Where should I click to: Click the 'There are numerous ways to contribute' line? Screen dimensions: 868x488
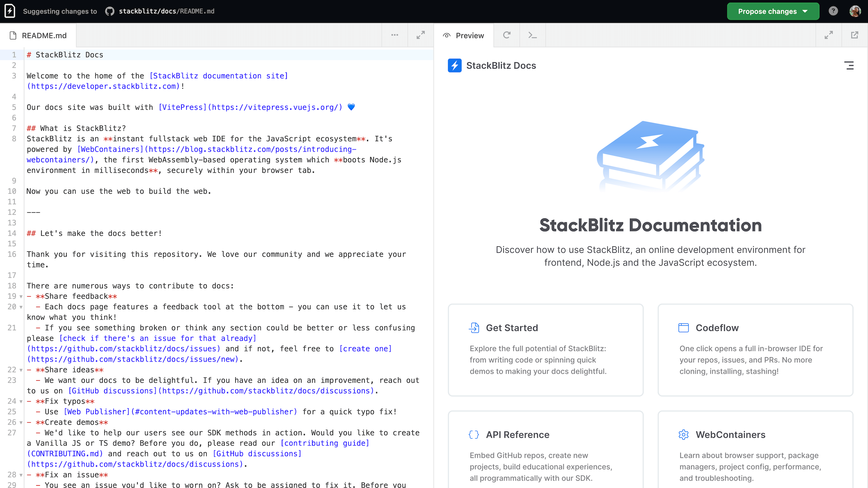pos(130,286)
